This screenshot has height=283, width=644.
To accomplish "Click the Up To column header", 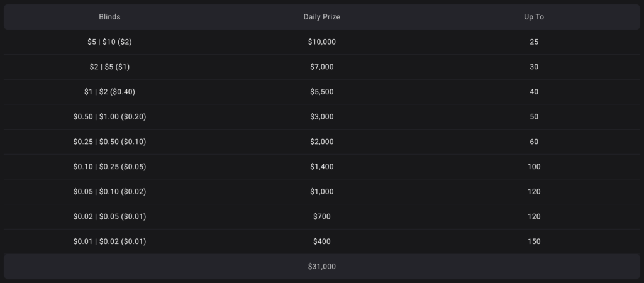I will [534, 17].
